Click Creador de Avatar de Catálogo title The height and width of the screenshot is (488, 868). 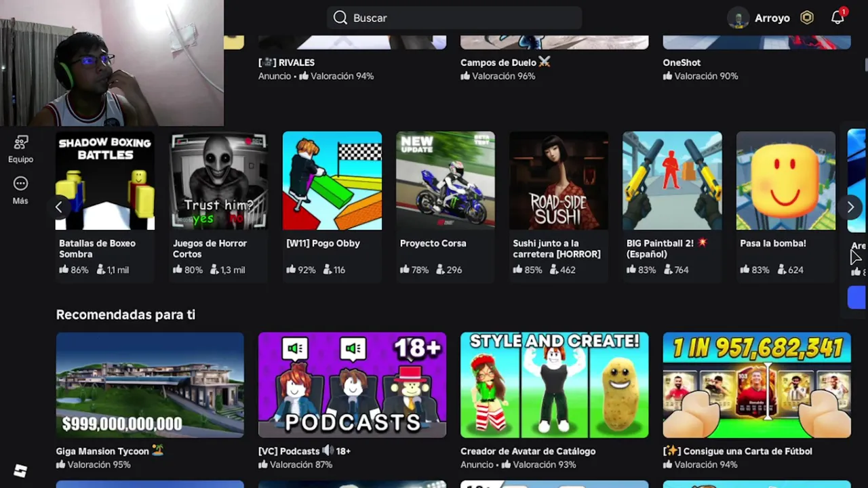[528, 451]
